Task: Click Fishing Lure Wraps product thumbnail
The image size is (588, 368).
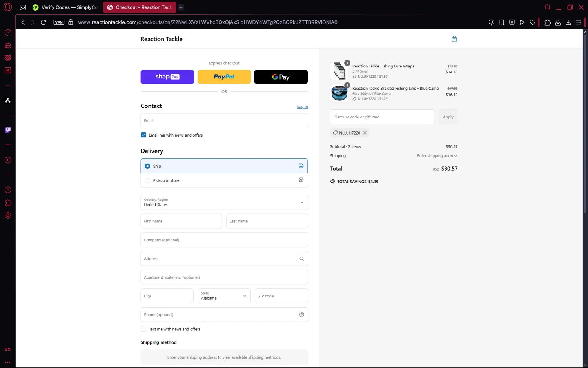Action: [x=339, y=71]
